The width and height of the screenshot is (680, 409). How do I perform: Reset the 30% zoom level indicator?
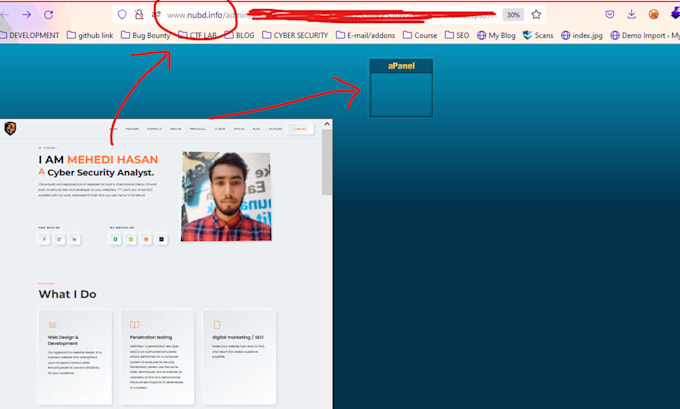[513, 15]
